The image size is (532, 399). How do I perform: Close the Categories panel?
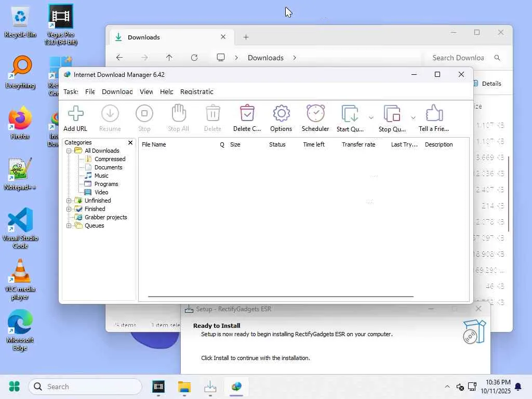pyautogui.click(x=130, y=142)
